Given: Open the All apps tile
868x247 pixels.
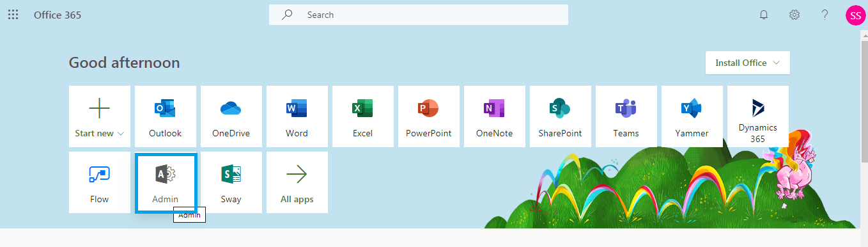Looking at the screenshot, I should pos(297,182).
